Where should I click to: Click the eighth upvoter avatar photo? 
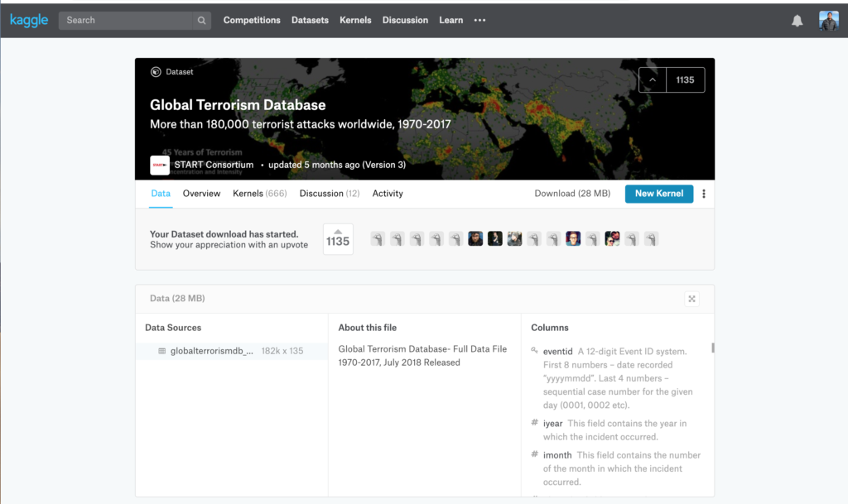pos(514,239)
